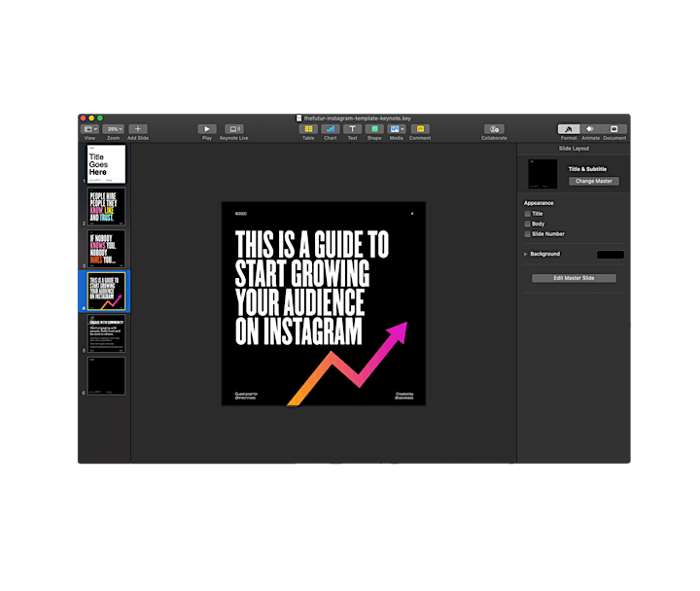The width and height of the screenshot is (700, 591).
Task: Insert a shape
Action: tap(374, 129)
